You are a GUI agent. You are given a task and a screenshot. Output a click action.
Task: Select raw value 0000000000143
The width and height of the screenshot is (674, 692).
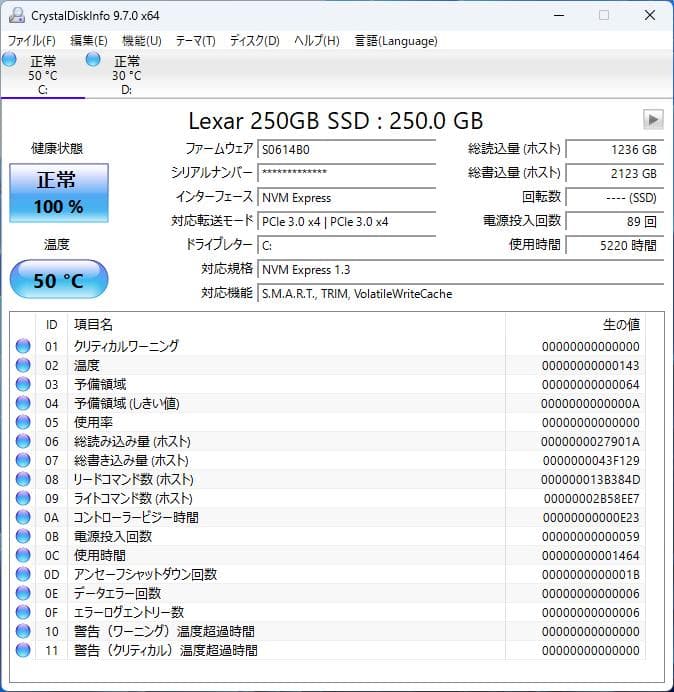click(x=591, y=365)
